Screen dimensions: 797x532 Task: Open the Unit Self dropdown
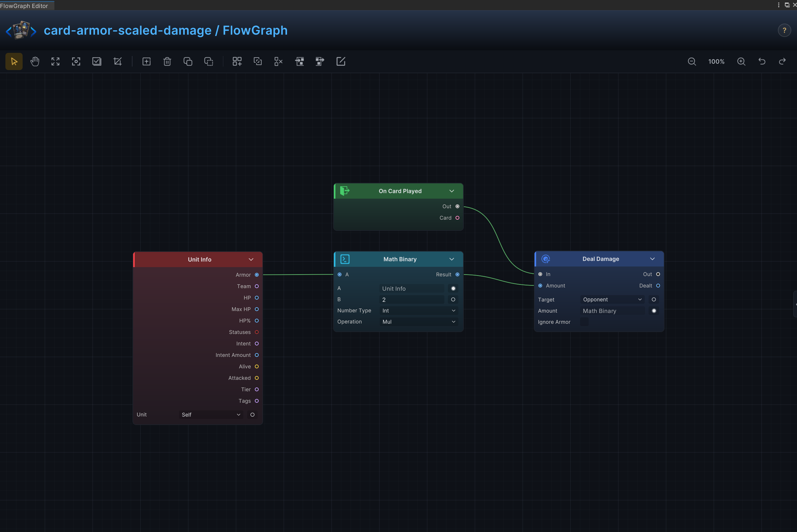pyautogui.click(x=211, y=415)
